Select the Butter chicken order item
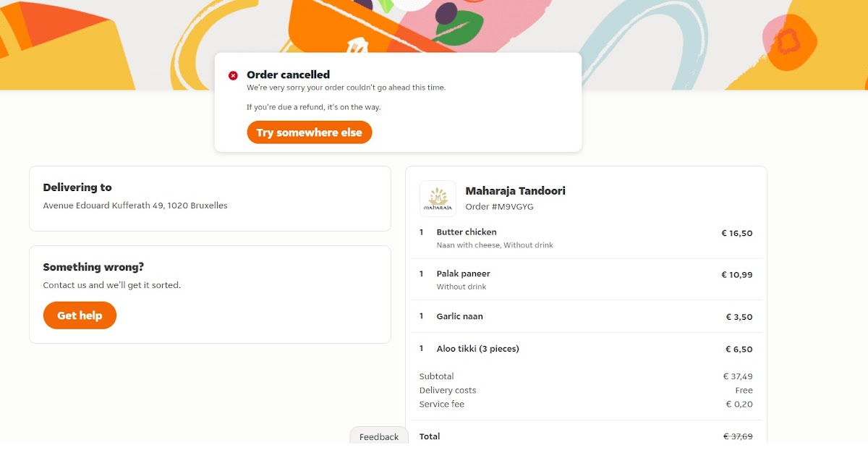868x466 pixels. 586,238
